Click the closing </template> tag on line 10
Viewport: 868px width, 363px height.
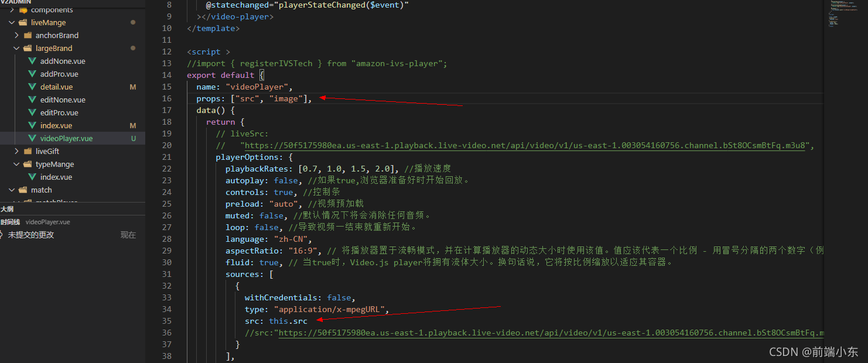213,29
